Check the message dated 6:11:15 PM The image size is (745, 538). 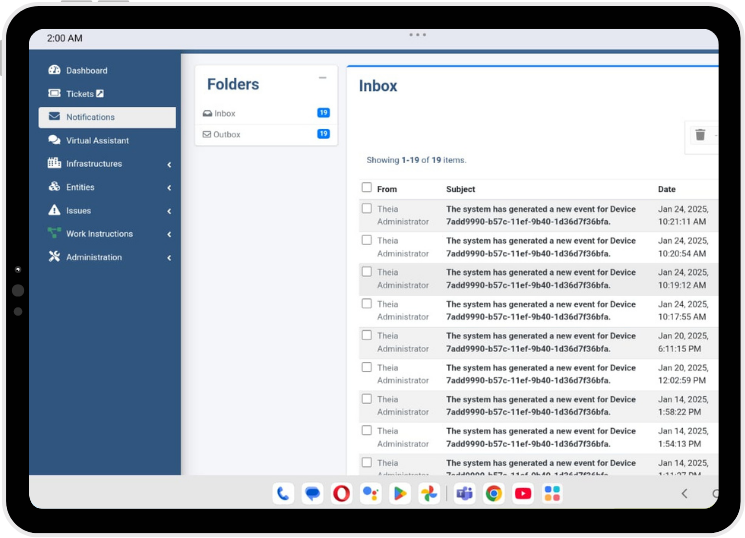coord(366,335)
